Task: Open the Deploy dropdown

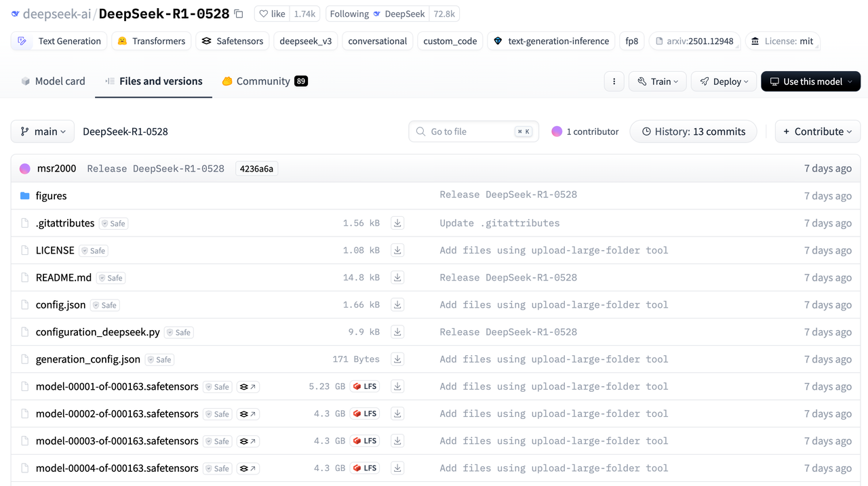Action: click(724, 81)
